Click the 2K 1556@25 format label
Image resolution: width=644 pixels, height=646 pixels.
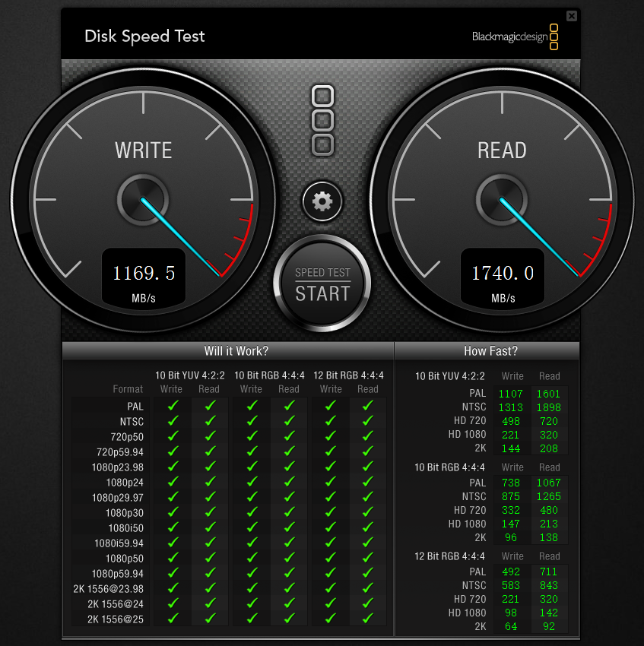(116, 619)
